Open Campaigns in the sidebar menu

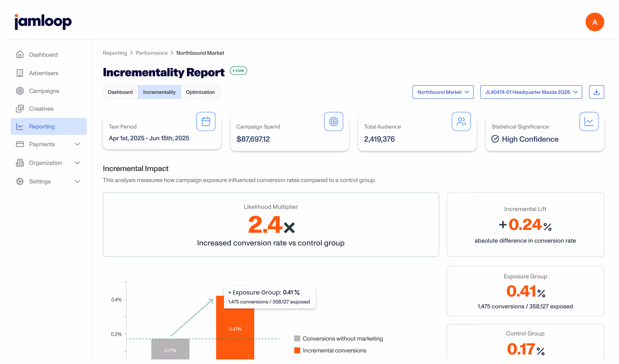[49, 91]
